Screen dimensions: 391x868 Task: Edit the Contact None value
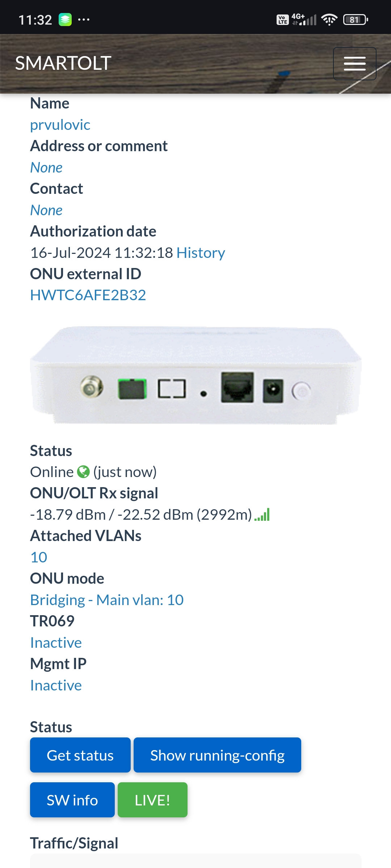click(x=46, y=210)
